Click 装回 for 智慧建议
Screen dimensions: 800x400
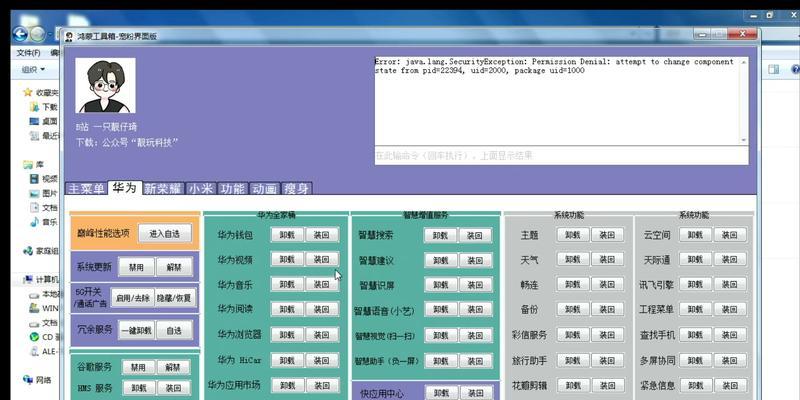(476, 260)
